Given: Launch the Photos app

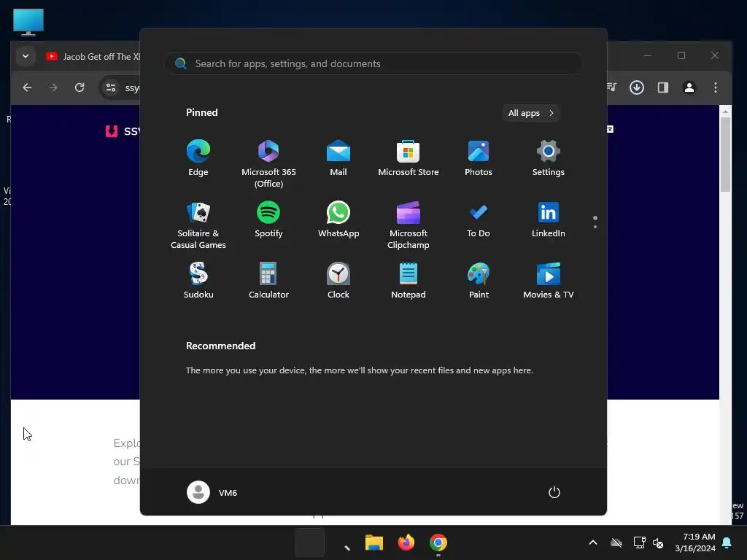Looking at the screenshot, I should 479,159.
